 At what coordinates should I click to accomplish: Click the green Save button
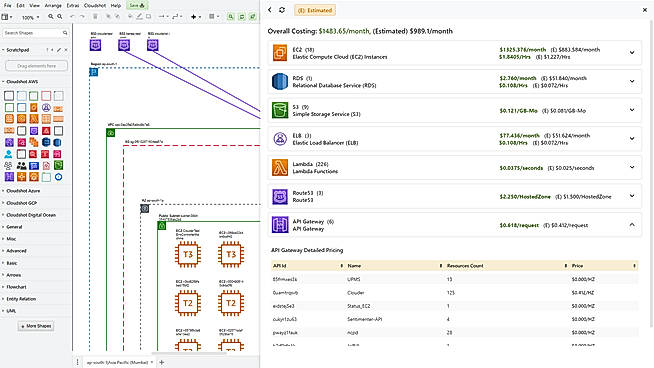point(136,5)
